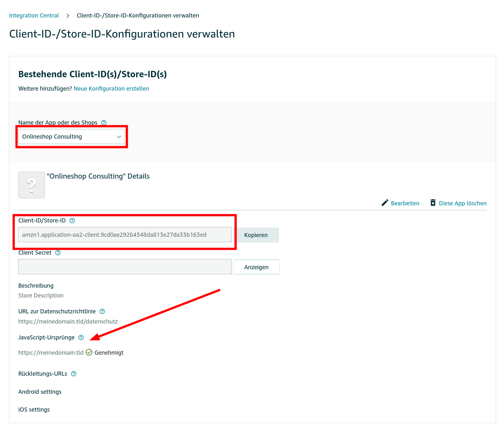Image resolution: width=504 pixels, height=430 pixels.
Task: Go to Integration Central breadcrumb
Action: point(34,16)
